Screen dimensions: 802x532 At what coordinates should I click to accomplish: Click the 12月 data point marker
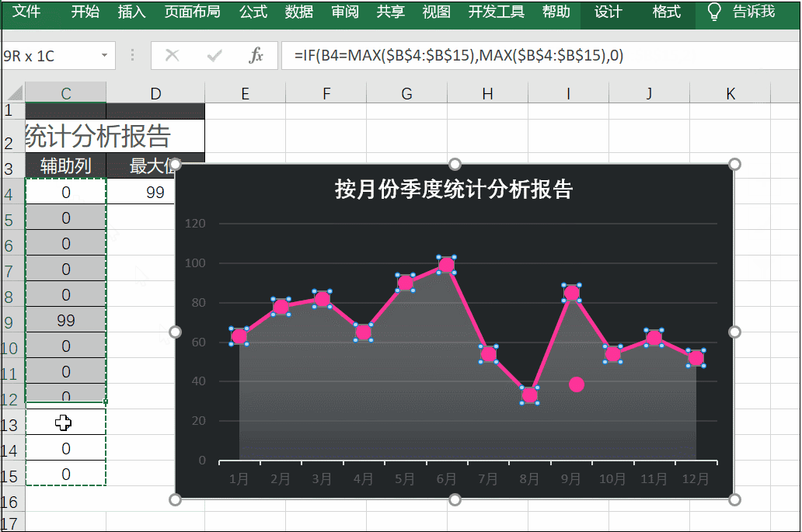(696, 358)
